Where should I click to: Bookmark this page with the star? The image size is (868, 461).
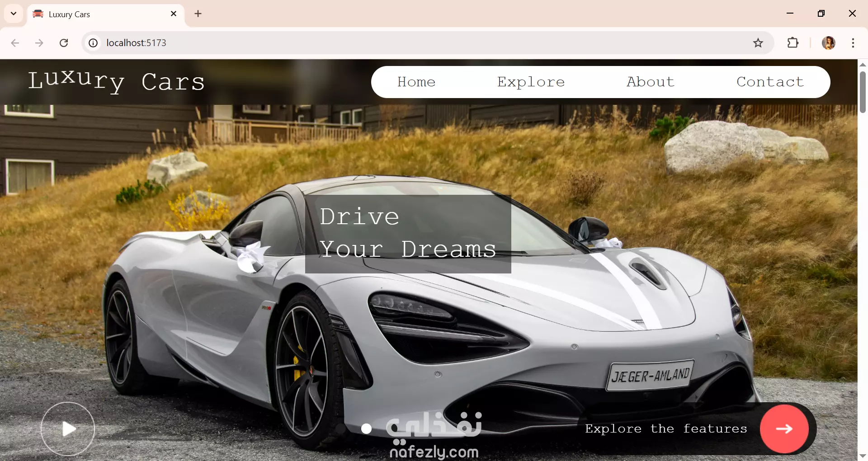(758, 43)
